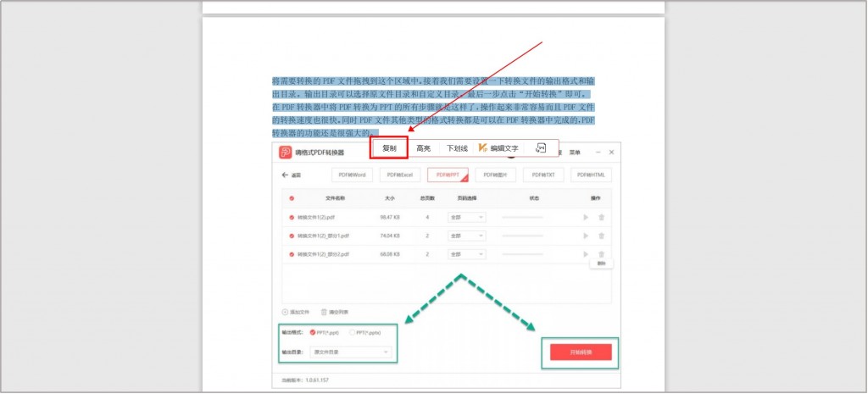The height and width of the screenshot is (394, 868).
Task: Select the PDF转TXT tab
Action: coord(543,175)
